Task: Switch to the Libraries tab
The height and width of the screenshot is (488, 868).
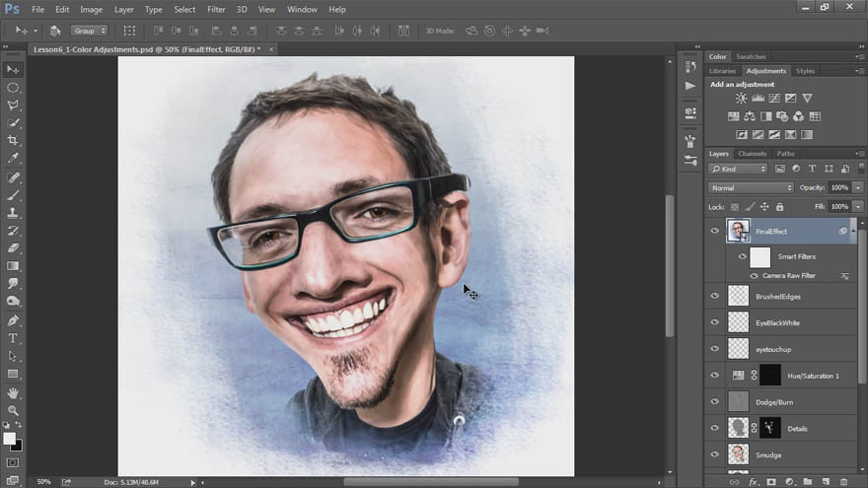Action: [x=722, y=71]
